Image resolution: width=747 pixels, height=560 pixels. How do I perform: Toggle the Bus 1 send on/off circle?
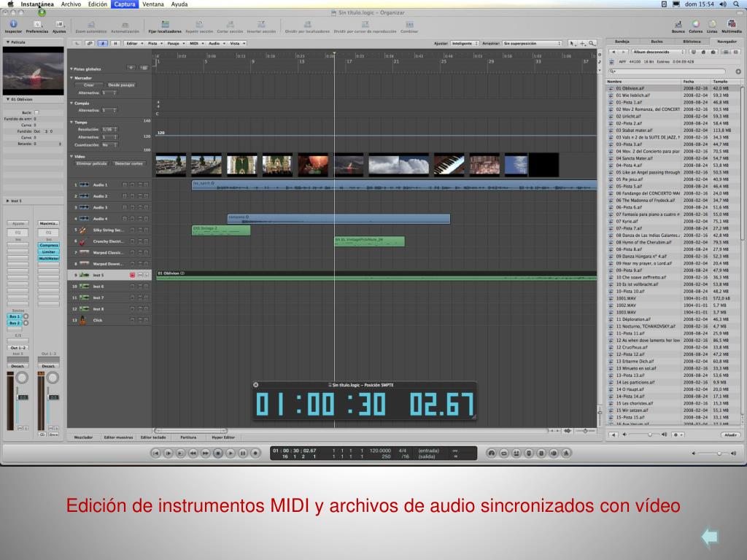tap(26, 316)
